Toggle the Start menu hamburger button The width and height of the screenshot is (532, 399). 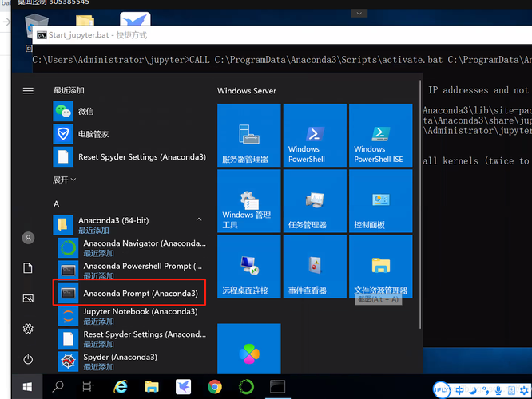point(28,90)
